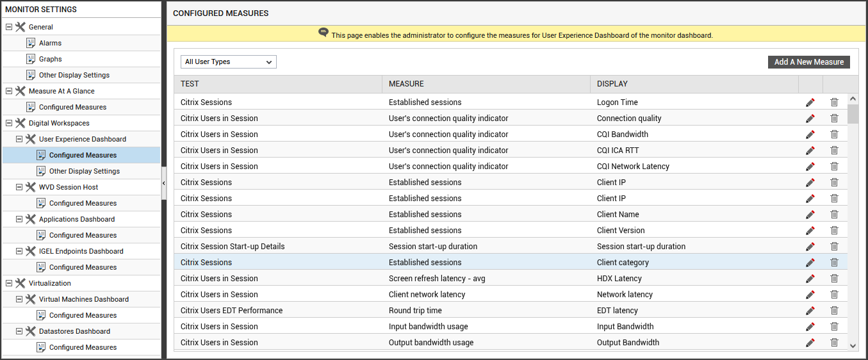
Task: Open the All User Types dropdown
Action: (229, 61)
